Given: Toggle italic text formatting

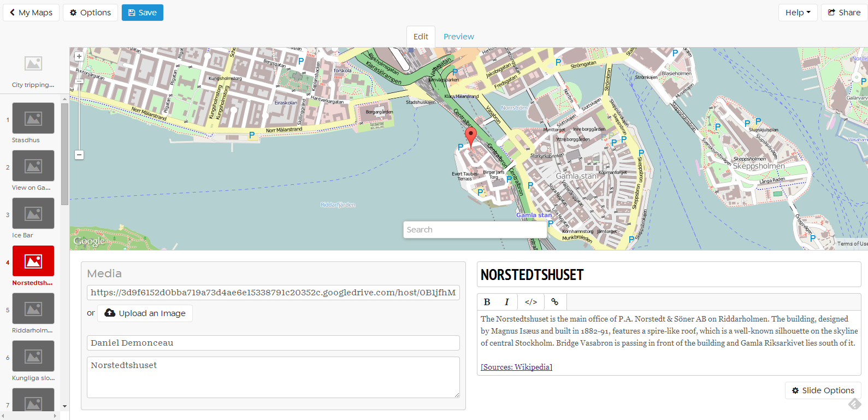Looking at the screenshot, I should pos(507,302).
